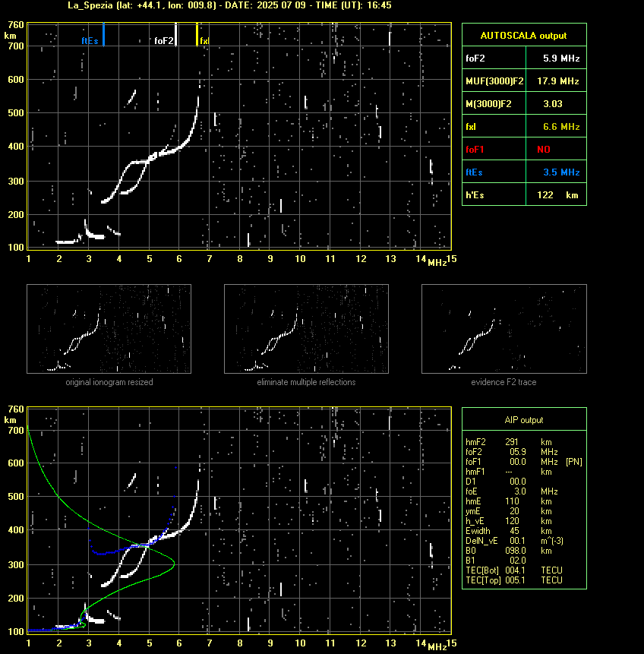Click the fxI 6.6 MHz value
Image resolution: width=644 pixels, height=654 pixels.
coord(561,126)
